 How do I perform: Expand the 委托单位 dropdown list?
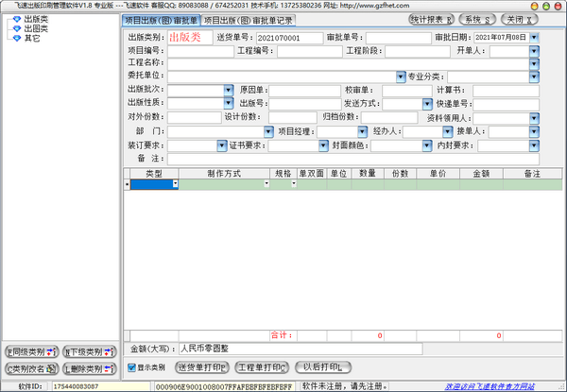401,77
